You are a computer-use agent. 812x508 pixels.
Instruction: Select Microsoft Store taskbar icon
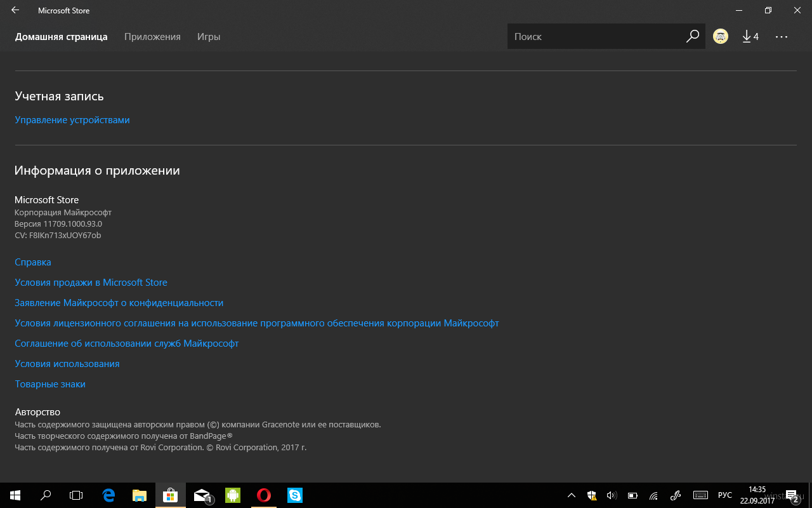(171, 495)
